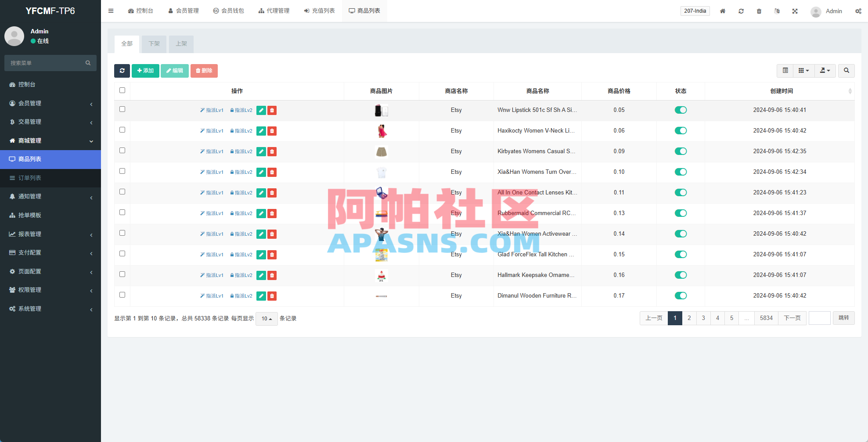The height and width of the screenshot is (442, 868).
Task: Open the page size dropdown showing 10
Action: coord(267,319)
